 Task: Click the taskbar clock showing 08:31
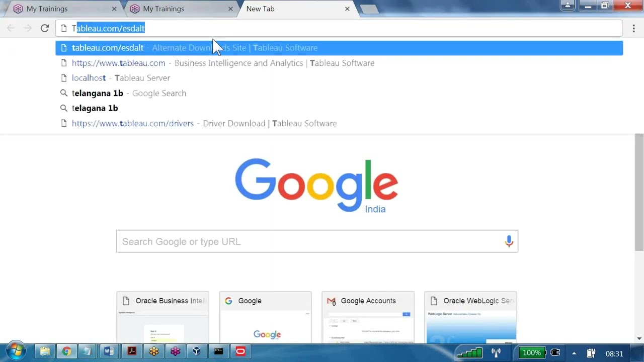pyautogui.click(x=614, y=353)
